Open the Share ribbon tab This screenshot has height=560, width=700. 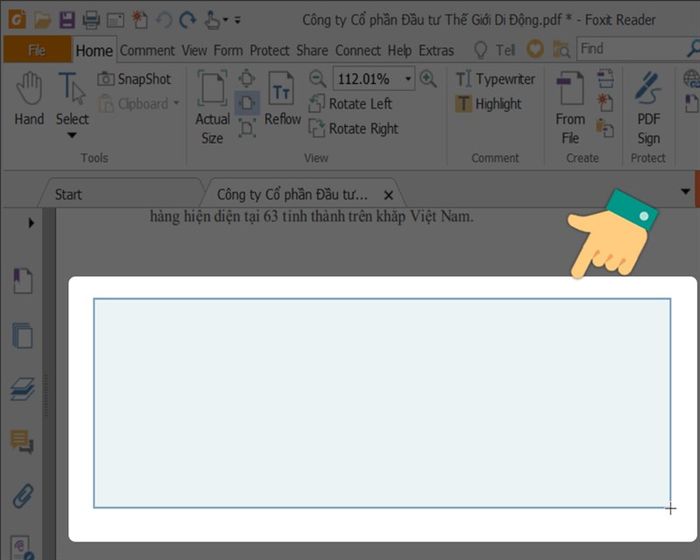(312, 50)
